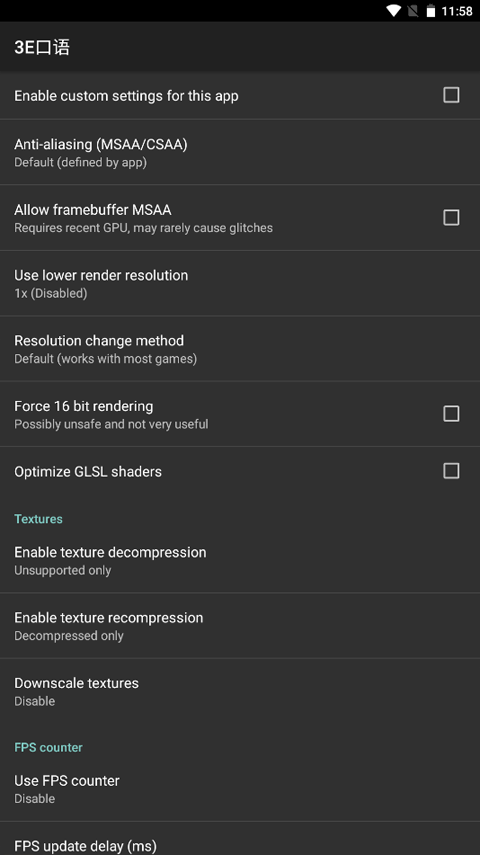Open Enable texture recompression setting
Image resolution: width=480 pixels, height=855 pixels.
click(240, 625)
